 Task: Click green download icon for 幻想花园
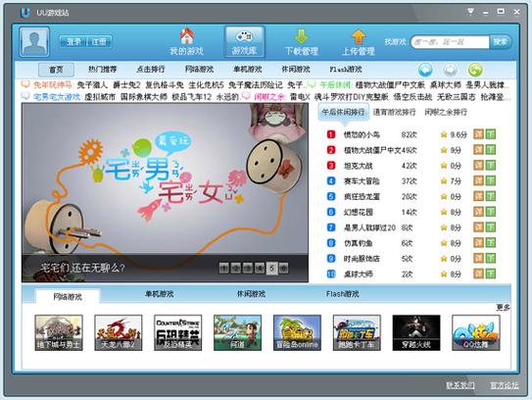(x=491, y=212)
